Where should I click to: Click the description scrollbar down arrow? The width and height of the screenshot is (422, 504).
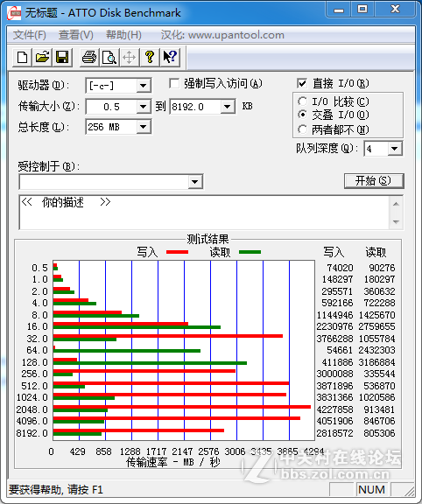(x=396, y=221)
